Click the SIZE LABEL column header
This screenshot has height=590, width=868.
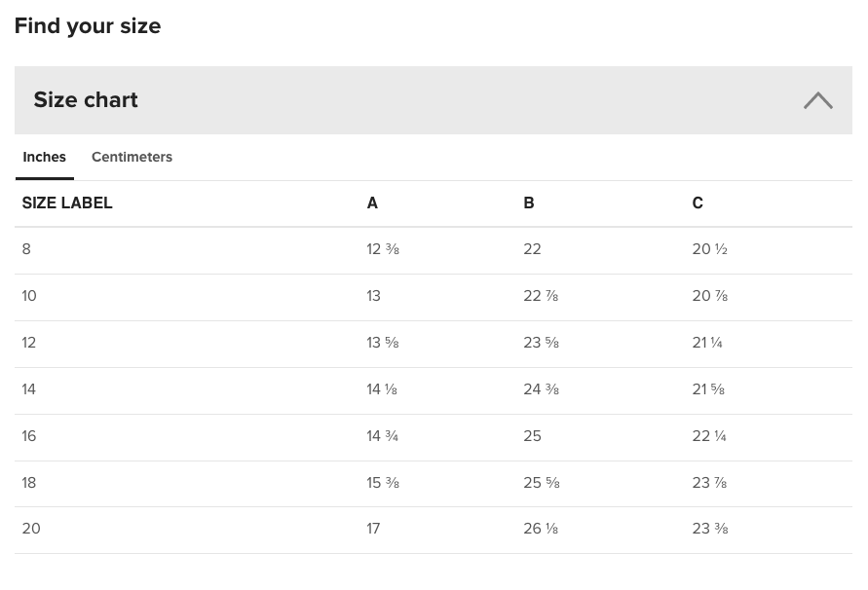67,203
